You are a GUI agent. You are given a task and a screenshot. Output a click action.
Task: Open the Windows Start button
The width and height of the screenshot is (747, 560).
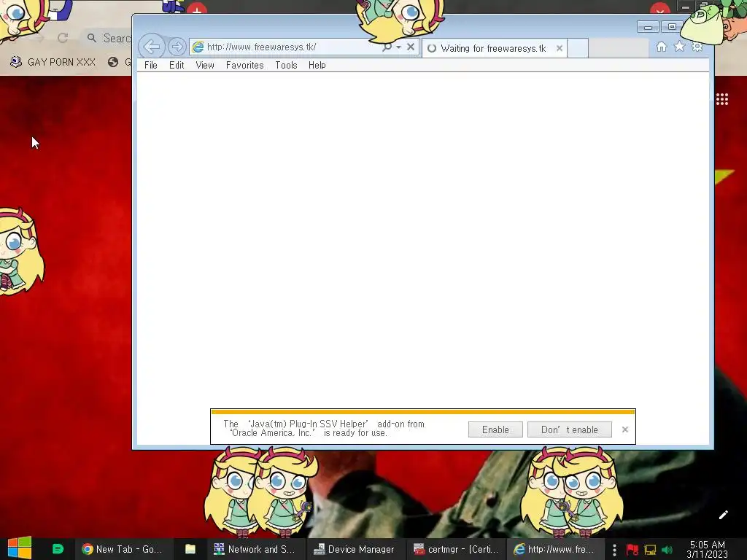20,548
